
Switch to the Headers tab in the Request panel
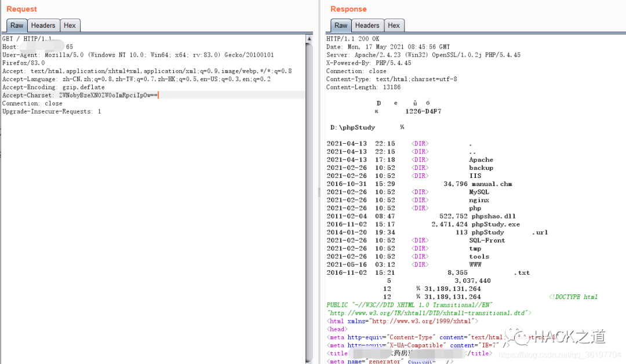click(x=43, y=26)
